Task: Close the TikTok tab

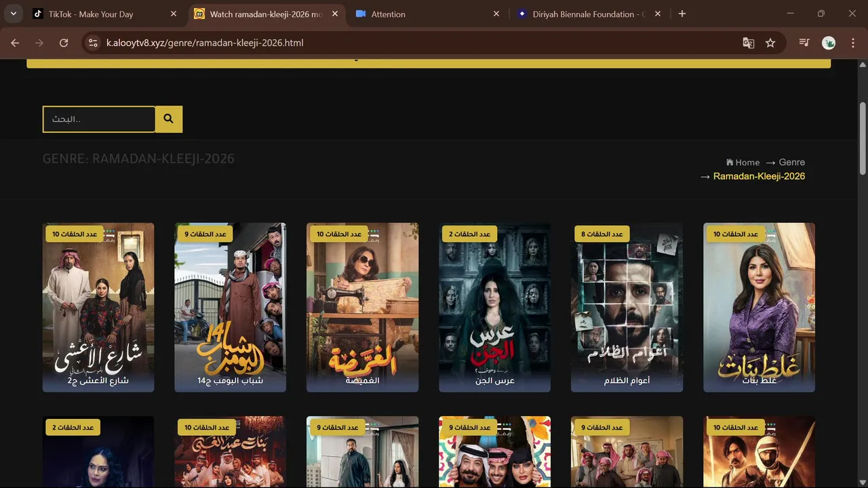Action: (174, 14)
